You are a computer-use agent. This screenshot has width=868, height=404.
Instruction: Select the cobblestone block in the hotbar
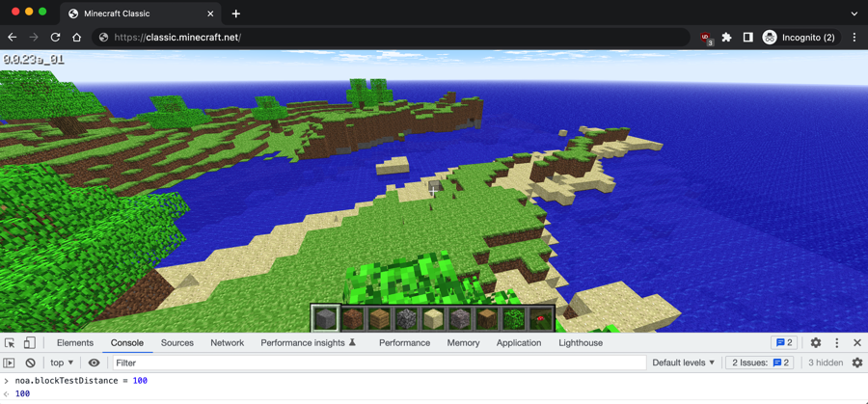(x=406, y=319)
